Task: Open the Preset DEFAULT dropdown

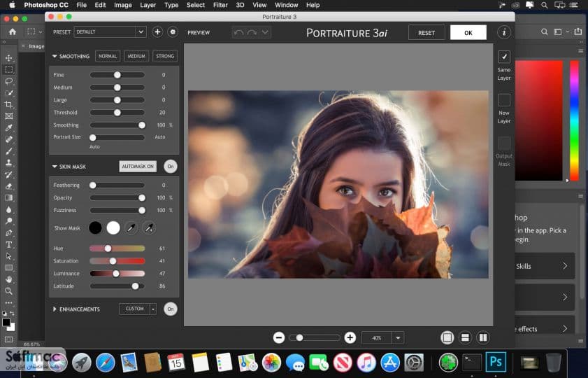Action: pyautogui.click(x=110, y=32)
